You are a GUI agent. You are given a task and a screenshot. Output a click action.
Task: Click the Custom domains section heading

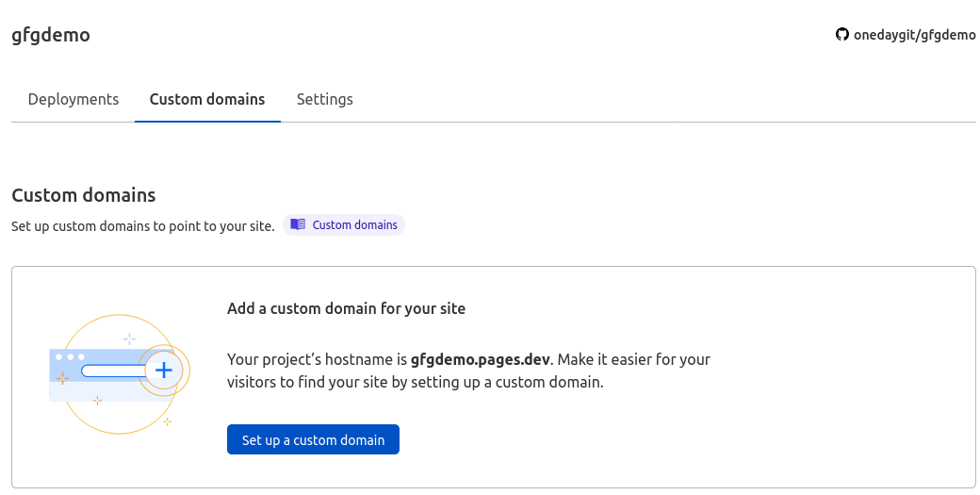[x=83, y=195]
